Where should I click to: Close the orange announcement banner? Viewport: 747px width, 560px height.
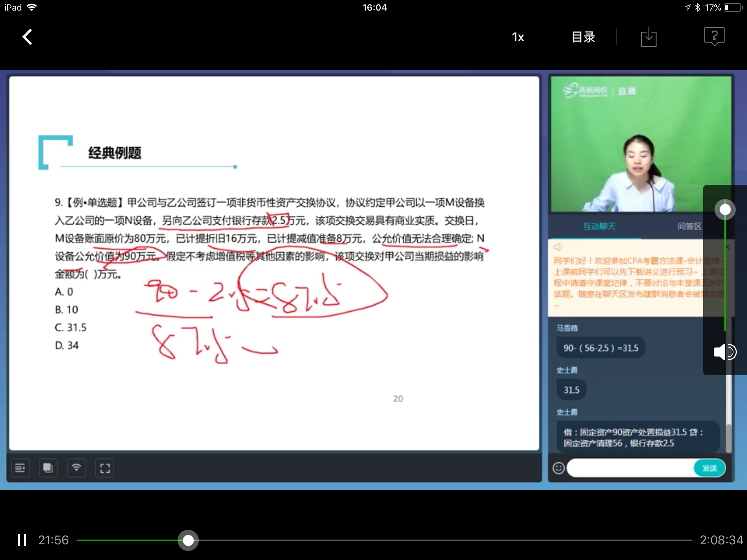click(x=728, y=246)
